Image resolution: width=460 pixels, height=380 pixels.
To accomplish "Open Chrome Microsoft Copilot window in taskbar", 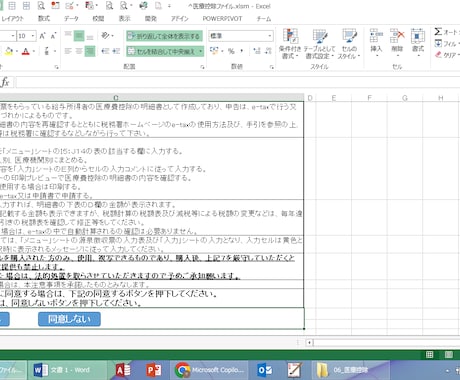I will coord(210,370).
